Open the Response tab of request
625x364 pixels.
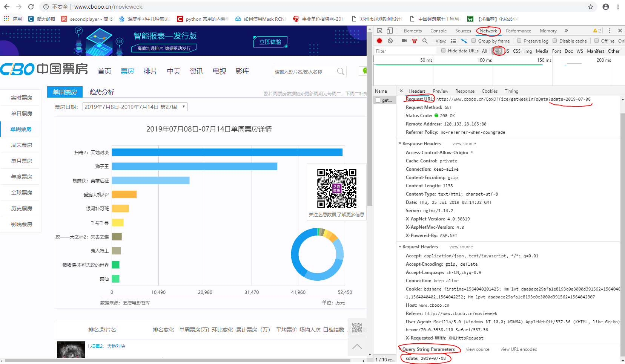click(x=465, y=91)
